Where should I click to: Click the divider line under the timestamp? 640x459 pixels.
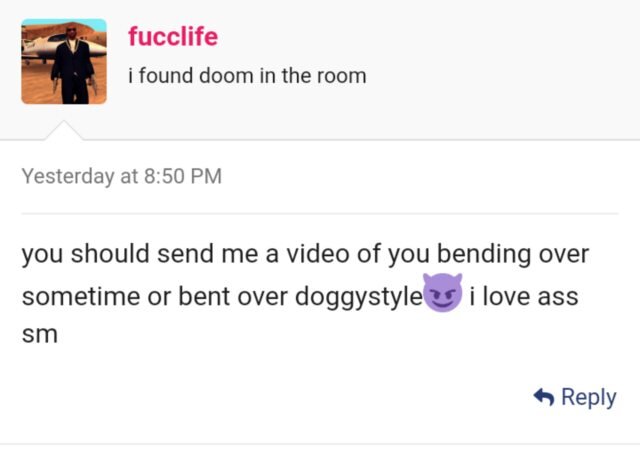(x=320, y=213)
